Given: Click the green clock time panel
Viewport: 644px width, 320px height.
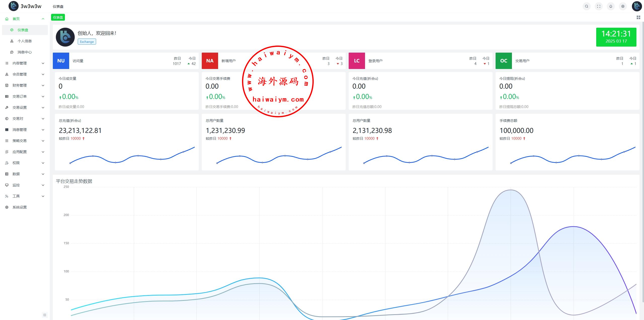Looking at the screenshot, I should 616,37.
